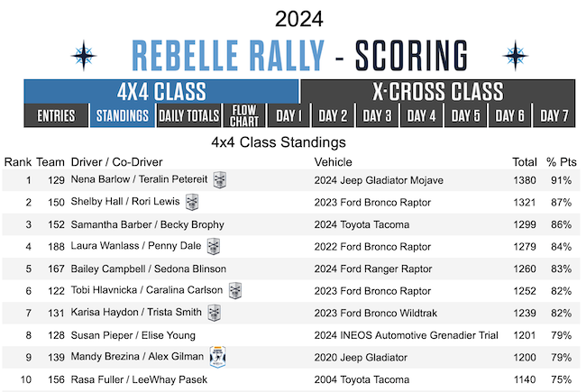This screenshot has height=392, width=586.
Task: Click badge icon next to Nena Barlow
Action: point(219,179)
